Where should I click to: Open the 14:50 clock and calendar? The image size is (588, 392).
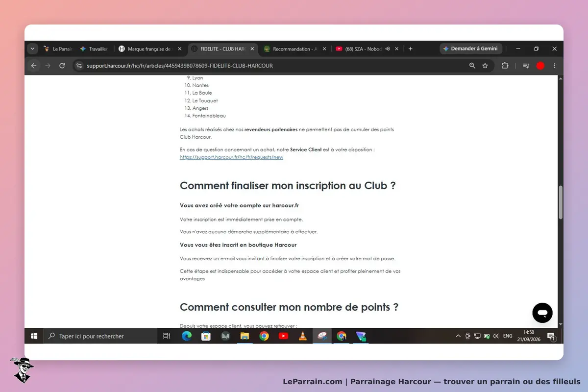[529, 336]
